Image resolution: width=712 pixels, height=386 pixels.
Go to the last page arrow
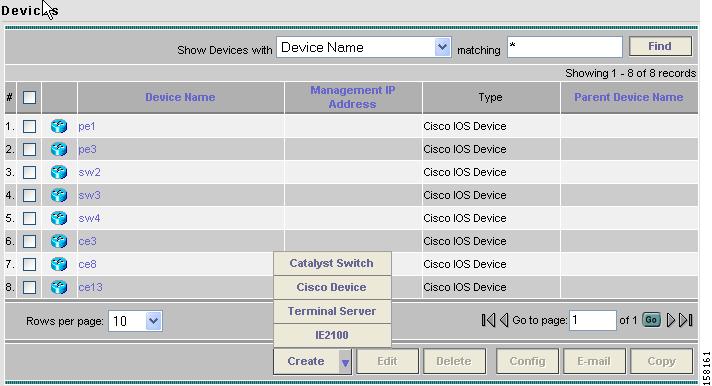point(686,320)
